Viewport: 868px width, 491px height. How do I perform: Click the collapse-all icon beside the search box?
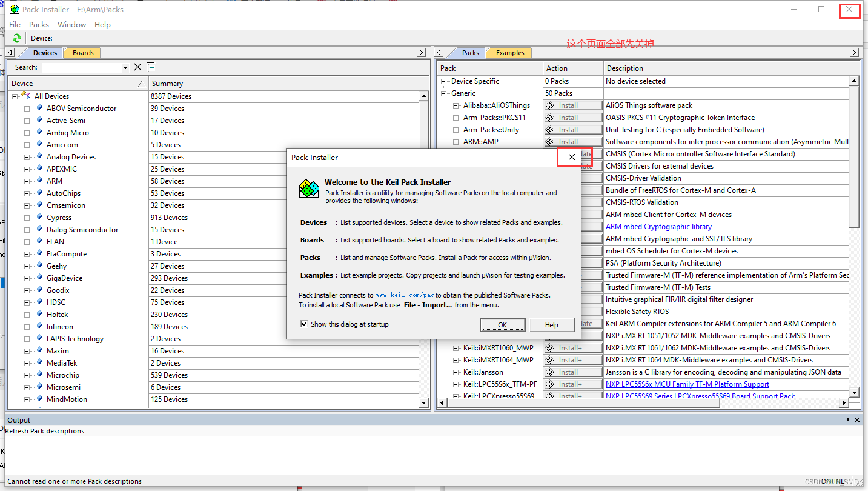151,67
